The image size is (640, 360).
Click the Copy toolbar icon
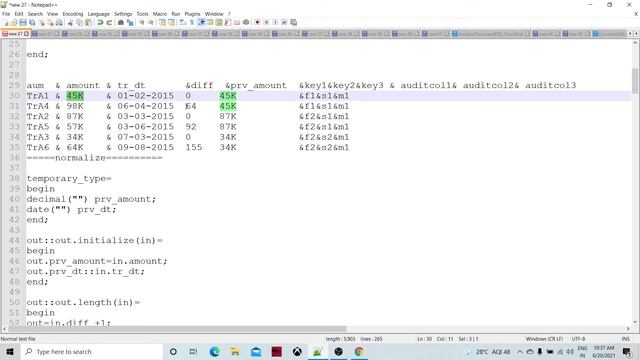click(x=79, y=22)
